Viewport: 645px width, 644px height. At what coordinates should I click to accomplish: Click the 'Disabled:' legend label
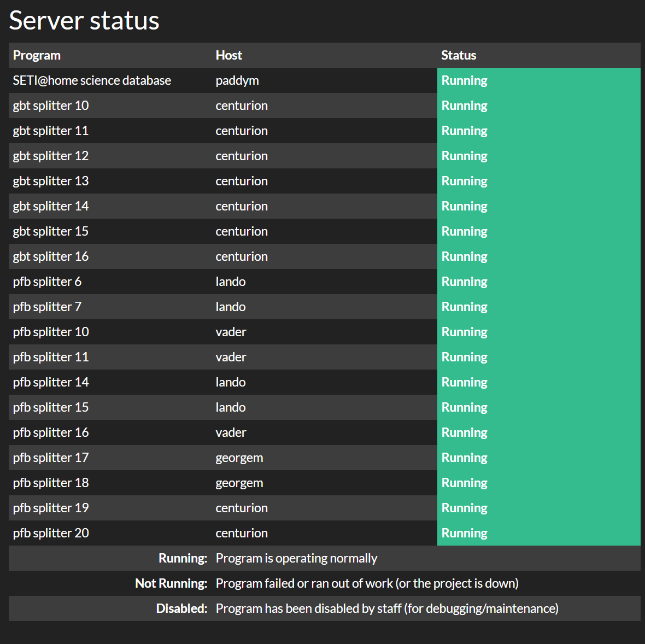click(x=181, y=608)
